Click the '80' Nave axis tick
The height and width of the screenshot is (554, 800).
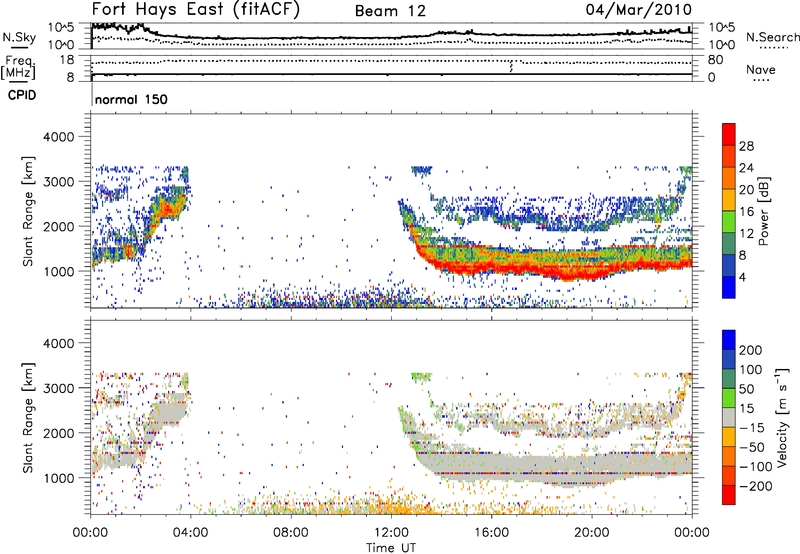click(x=715, y=60)
